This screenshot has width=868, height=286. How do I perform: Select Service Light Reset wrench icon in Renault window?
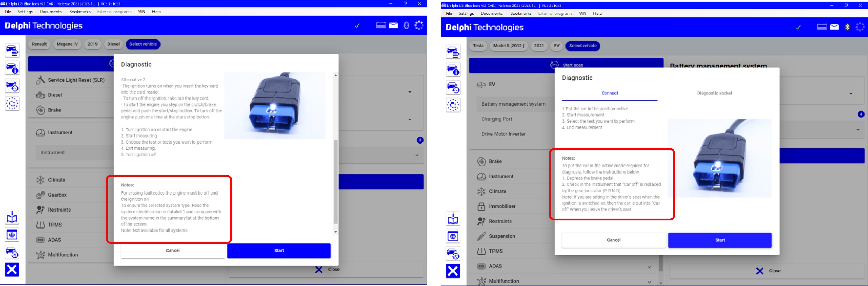click(41, 80)
